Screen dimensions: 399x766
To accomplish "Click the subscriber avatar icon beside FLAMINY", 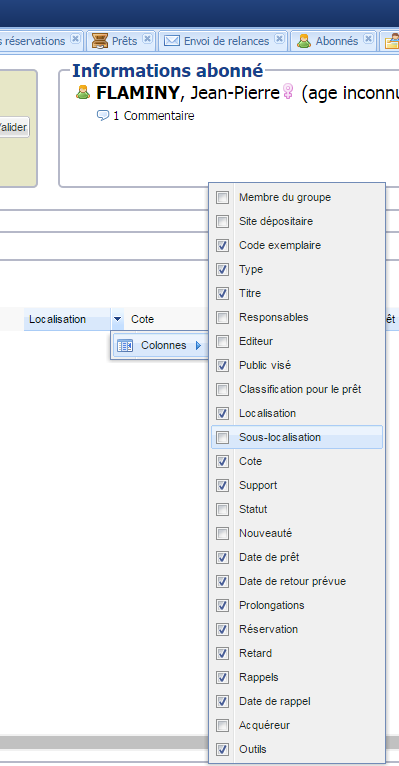I will pyautogui.click(x=83, y=92).
